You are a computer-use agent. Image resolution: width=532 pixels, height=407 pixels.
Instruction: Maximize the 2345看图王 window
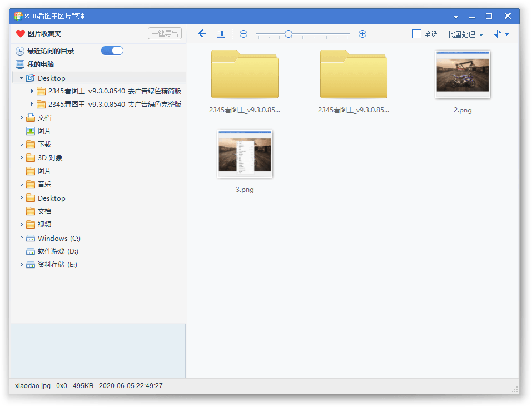[489, 16]
